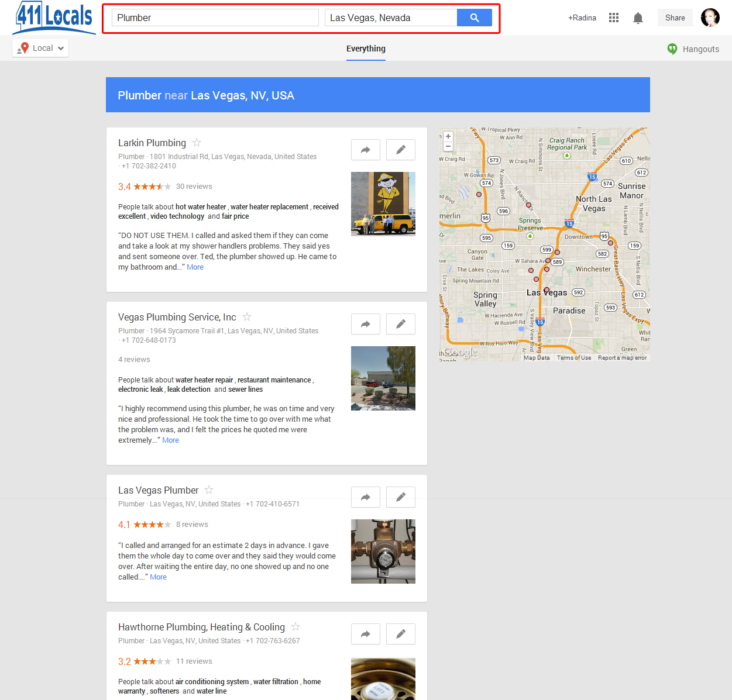Share the Vegas Plumbing Service listing
This screenshot has height=700, width=732.
pos(366,324)
